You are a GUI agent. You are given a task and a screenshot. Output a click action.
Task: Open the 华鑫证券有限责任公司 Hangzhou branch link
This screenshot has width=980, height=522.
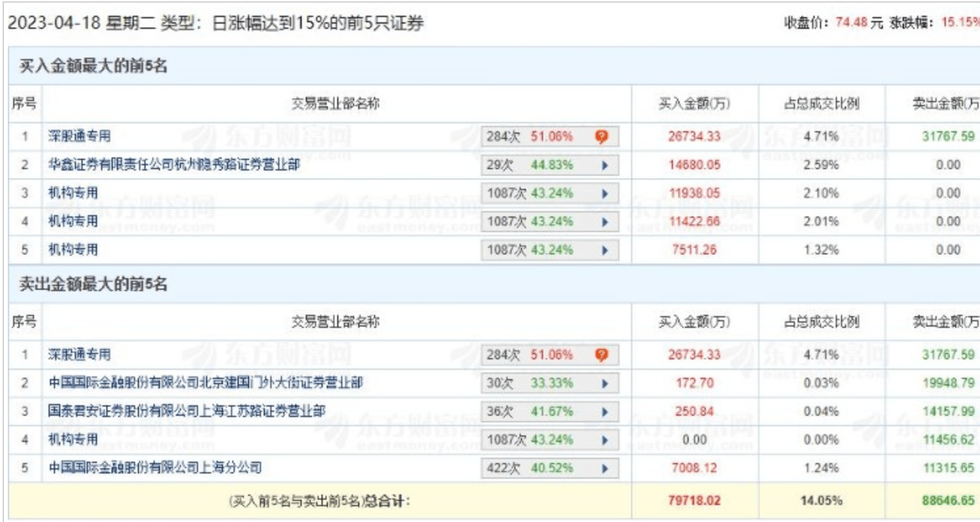click(x=174, y=165)
